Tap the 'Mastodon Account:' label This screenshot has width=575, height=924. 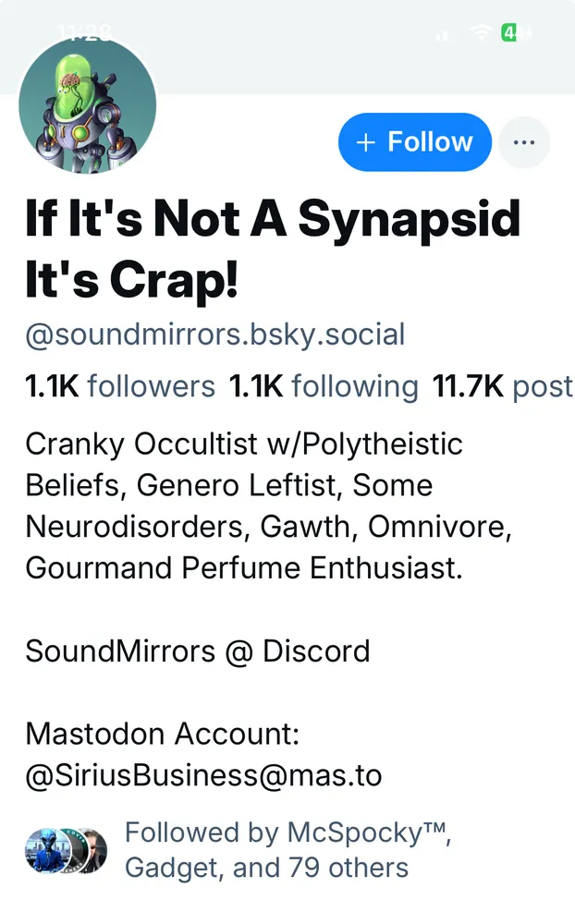coord(163,735)
